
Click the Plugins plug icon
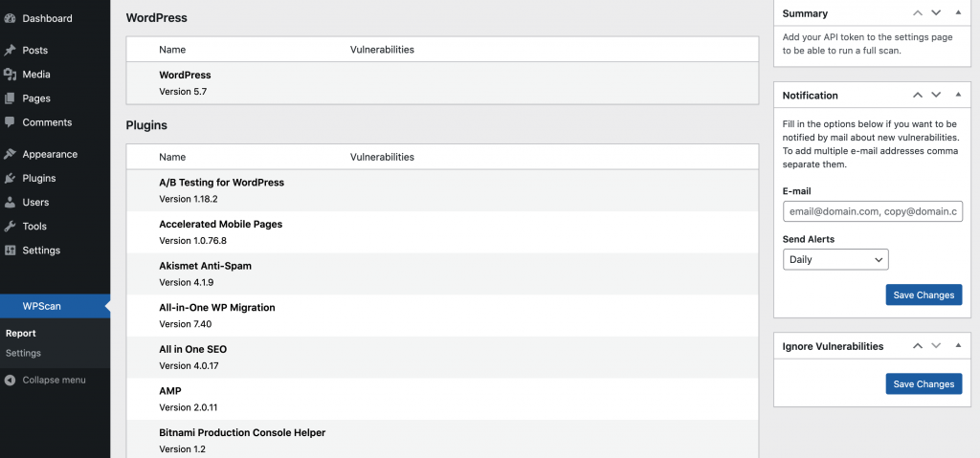10,178
